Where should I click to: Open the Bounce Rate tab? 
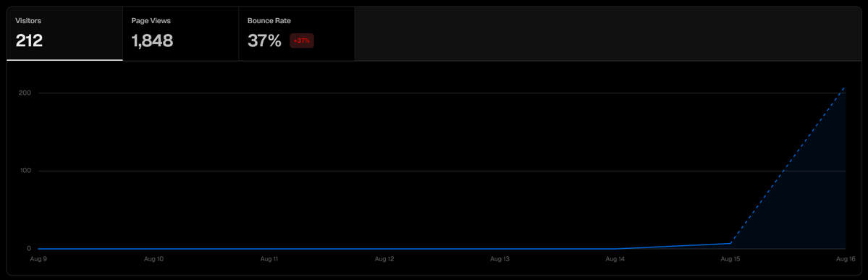(x=297, y=34)
